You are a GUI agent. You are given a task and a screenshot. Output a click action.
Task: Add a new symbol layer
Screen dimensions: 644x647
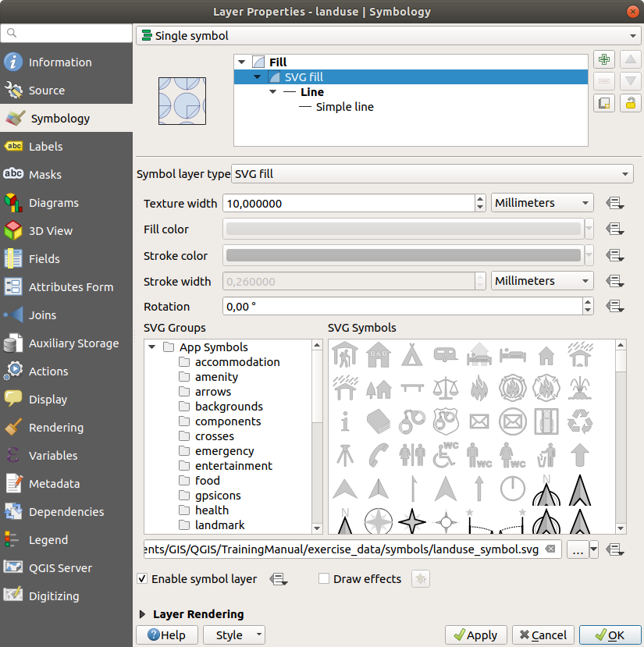click(x=604, y=59)
